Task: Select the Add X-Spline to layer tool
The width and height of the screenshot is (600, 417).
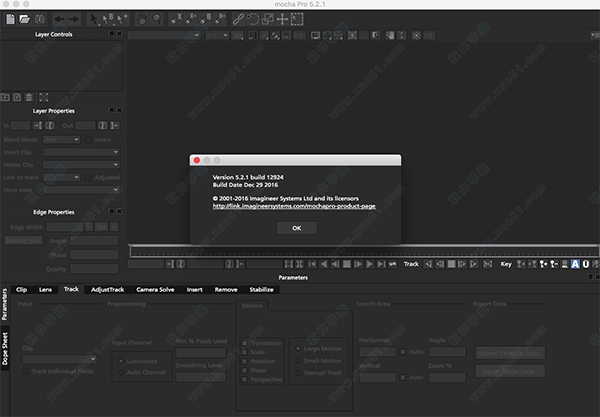Action: [x=191, y=19]
